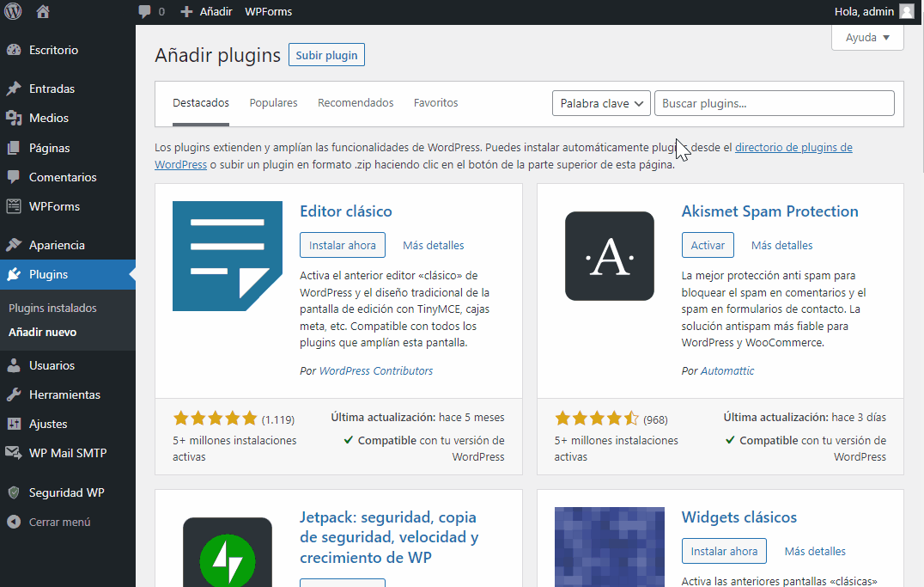
Task: Select Añadir nuevo submenu item
Action: tap(42, 332)
